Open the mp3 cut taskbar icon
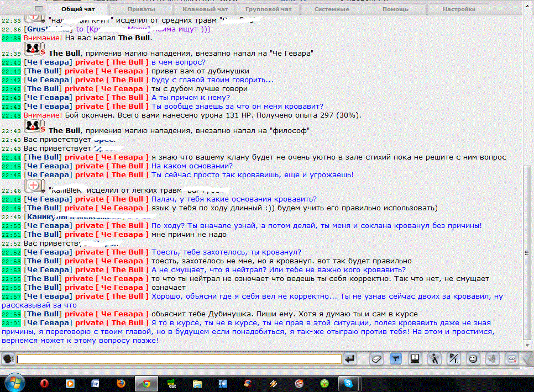 (x=172, y=384)
